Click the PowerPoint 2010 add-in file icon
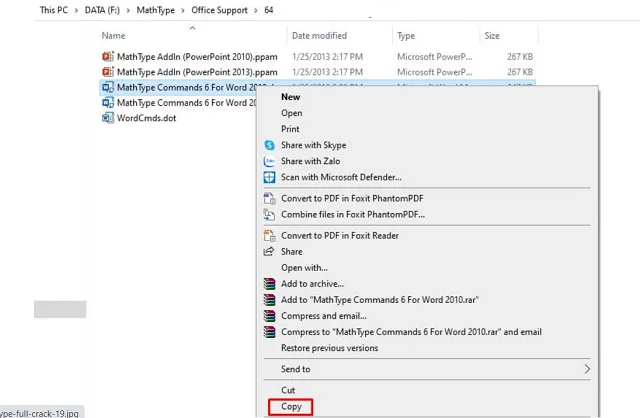Viewport: 640px width, 418px height. [x=108, y=56]
